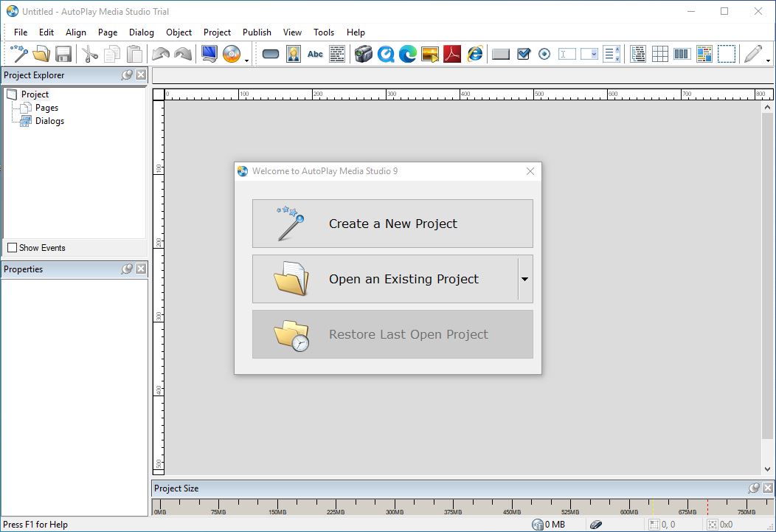Insert a ListBox object from the toolbar
The width and height of the screenshot is (776, 532).
(612, 53)
